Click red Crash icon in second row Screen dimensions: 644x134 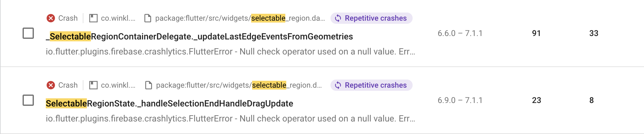coord(51,85)
